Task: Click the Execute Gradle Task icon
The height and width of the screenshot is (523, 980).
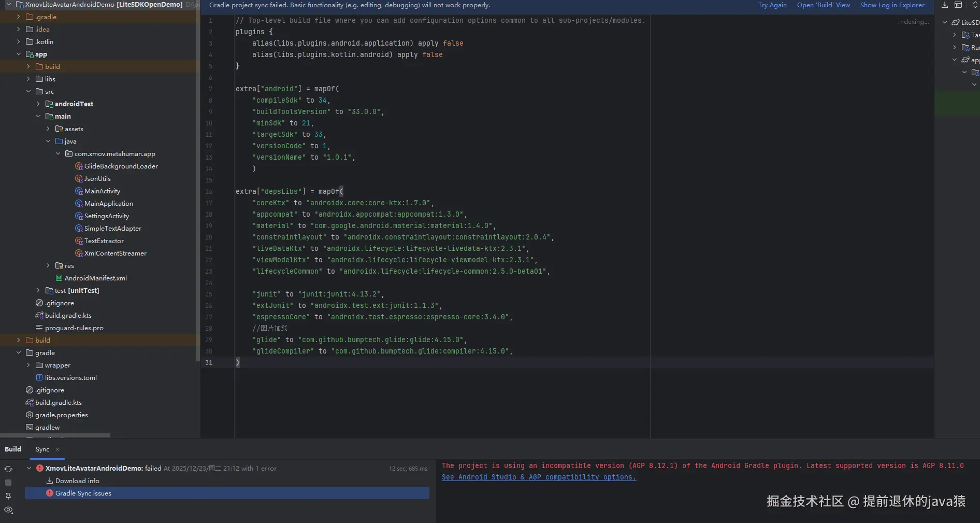Action: click(x=958, y=5)
